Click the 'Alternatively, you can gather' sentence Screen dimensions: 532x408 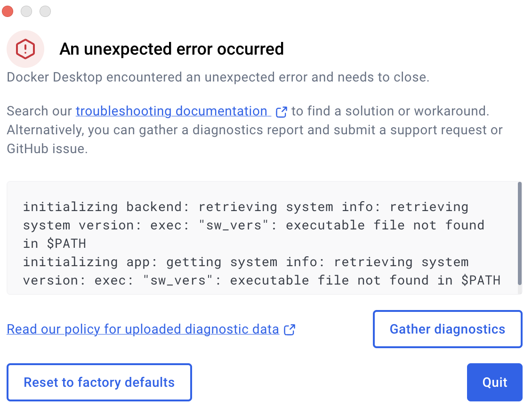[254, 130]
